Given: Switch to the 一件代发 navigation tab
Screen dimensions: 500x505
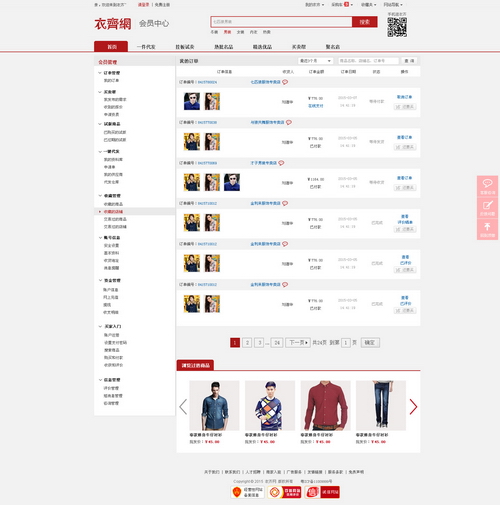Looking at the screenshot, I should (146, 47).
